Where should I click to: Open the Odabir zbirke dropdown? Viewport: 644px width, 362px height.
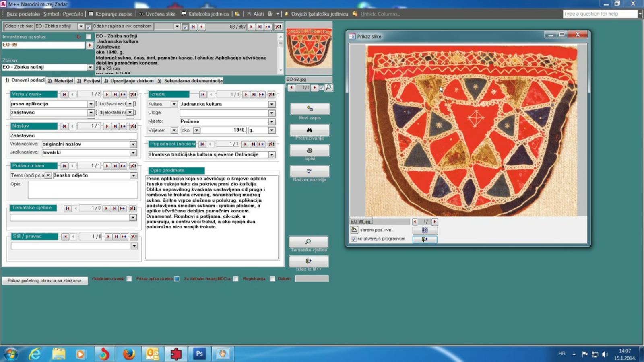(80, 26)
